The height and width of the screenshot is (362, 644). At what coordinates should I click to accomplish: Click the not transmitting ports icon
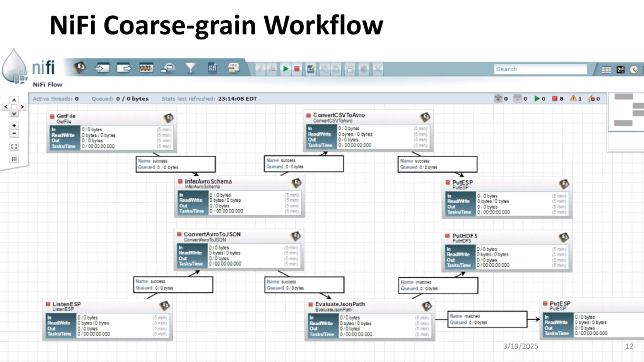click(517, 98)
